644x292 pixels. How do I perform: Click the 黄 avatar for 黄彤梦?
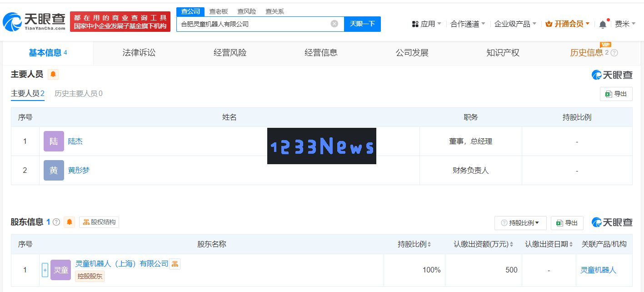click(x=54, y=171)
